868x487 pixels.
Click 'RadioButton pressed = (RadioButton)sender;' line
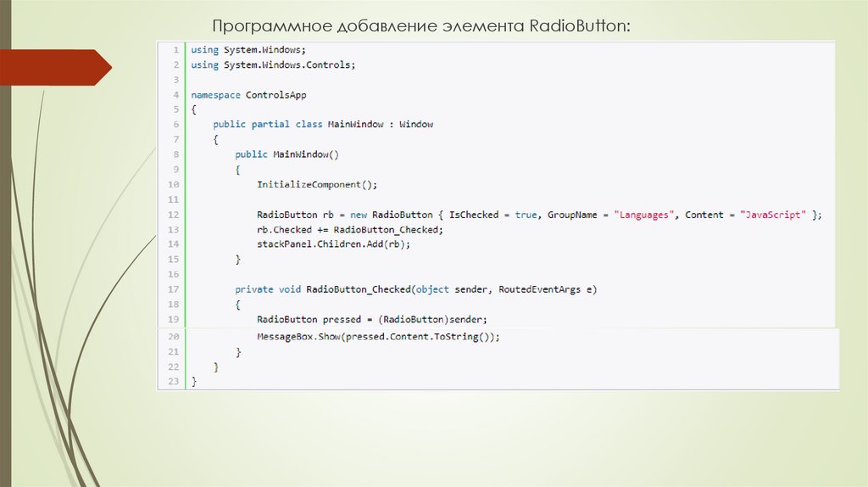(372, 319)
